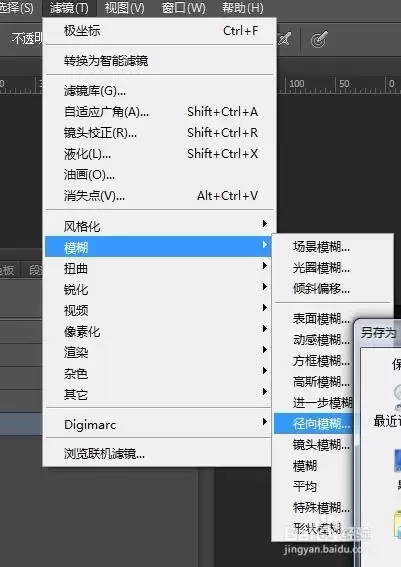401x567 pixels.
Task: Select plain 模糊 item in submenu
Action: (314, 466)
